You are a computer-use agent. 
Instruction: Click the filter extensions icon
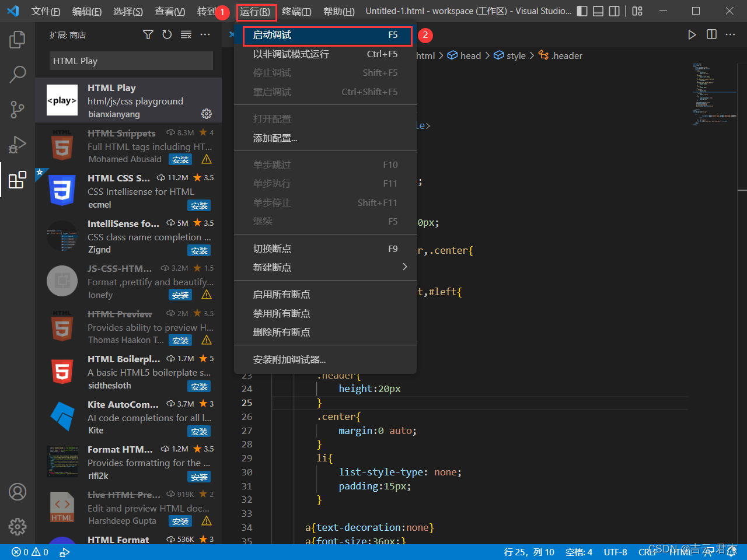pos(148,34)
